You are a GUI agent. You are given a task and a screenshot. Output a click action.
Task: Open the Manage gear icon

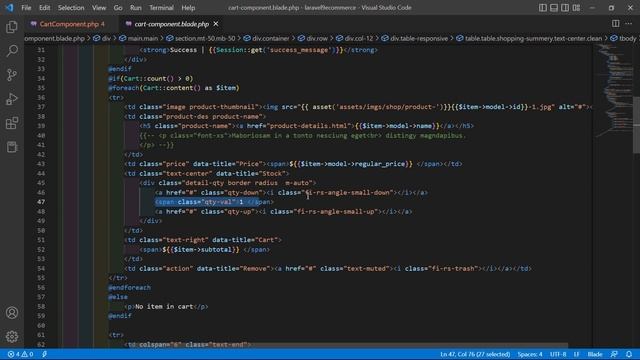click(x=12, y=336)
